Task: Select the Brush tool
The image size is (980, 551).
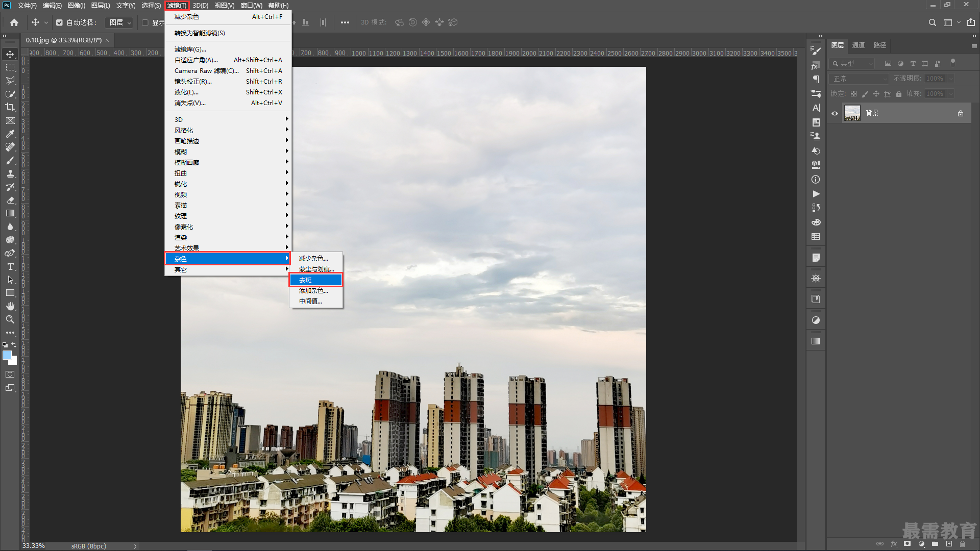Action: (10, 160)
